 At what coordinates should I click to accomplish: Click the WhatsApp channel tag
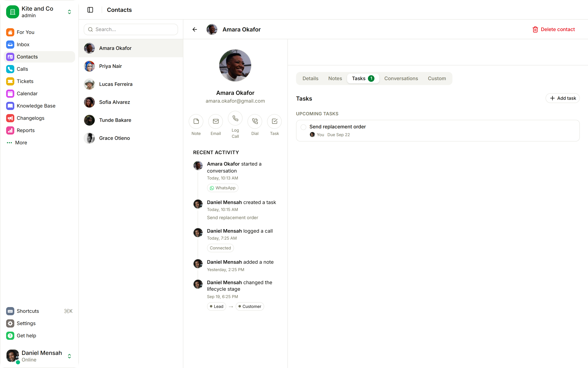click(223, 188)
